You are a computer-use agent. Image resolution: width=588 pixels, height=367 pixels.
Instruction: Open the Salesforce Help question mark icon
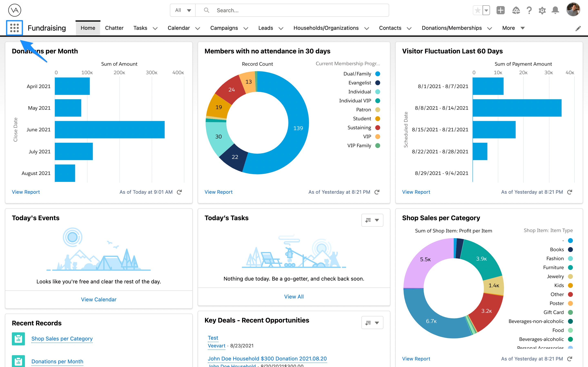[x=529, y=10]
